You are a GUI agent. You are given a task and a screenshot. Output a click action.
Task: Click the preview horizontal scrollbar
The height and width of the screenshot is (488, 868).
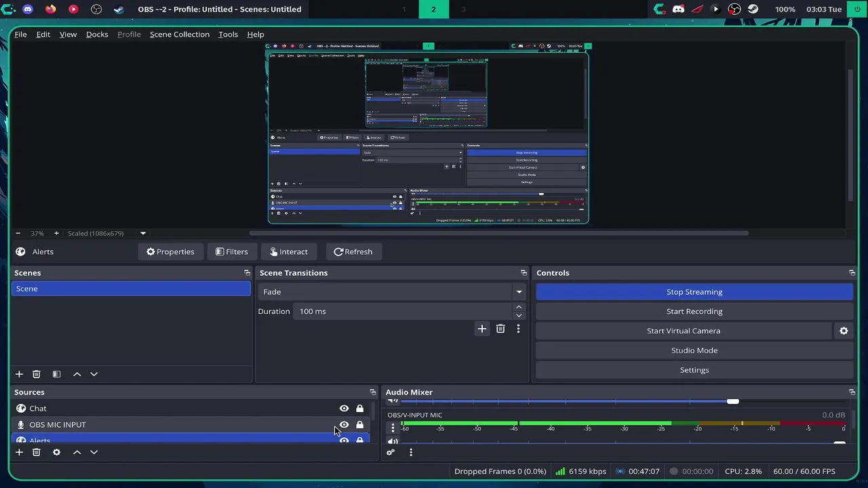tap(498, 233)
